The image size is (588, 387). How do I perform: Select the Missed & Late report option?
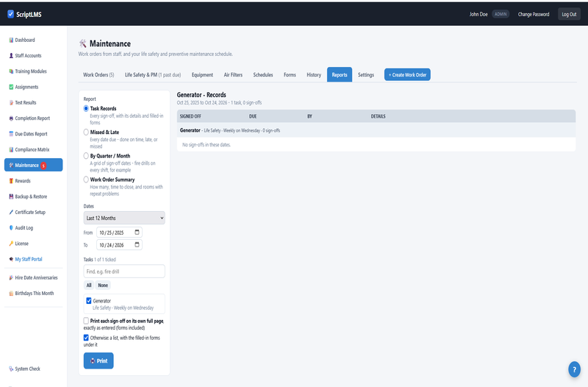point(86,132)
